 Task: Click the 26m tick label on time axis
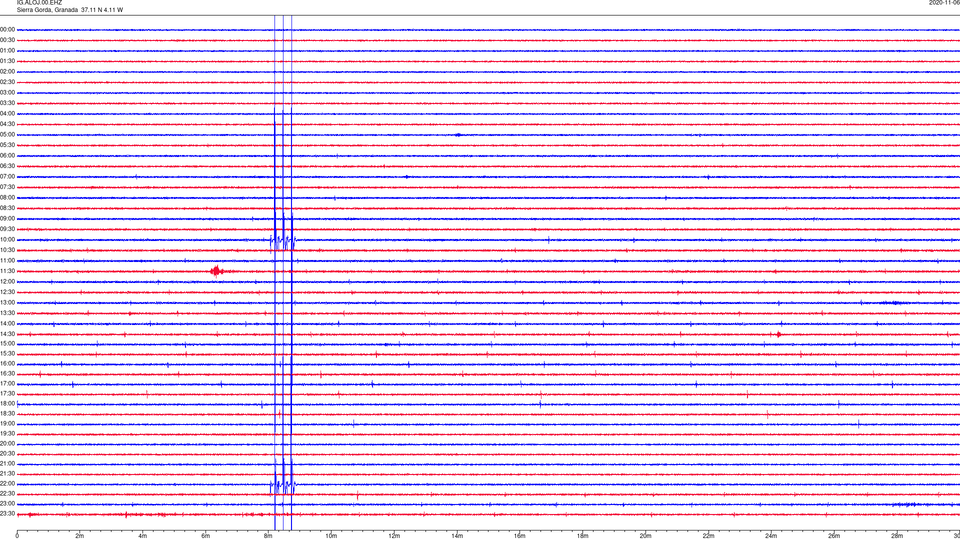click(x=834, y=536)
